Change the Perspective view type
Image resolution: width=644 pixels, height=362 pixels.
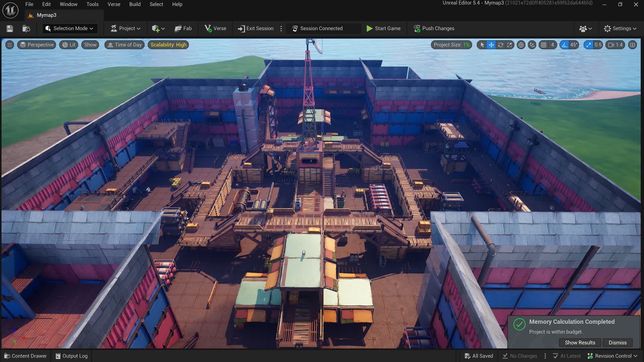(37, 45)
